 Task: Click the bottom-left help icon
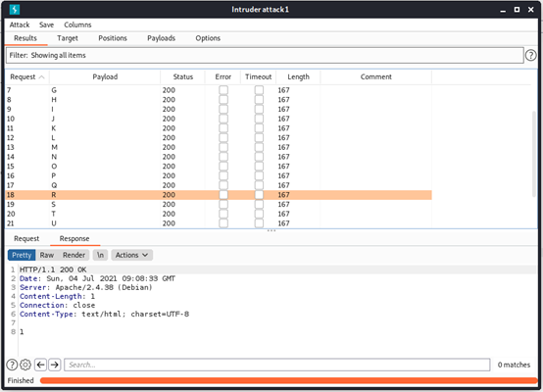pos(12,365)
